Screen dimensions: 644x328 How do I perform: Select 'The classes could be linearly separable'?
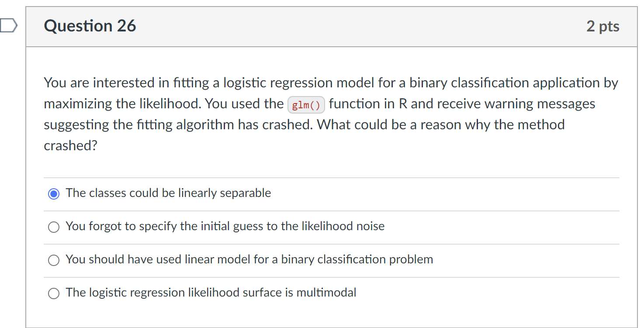click(53, 193)
